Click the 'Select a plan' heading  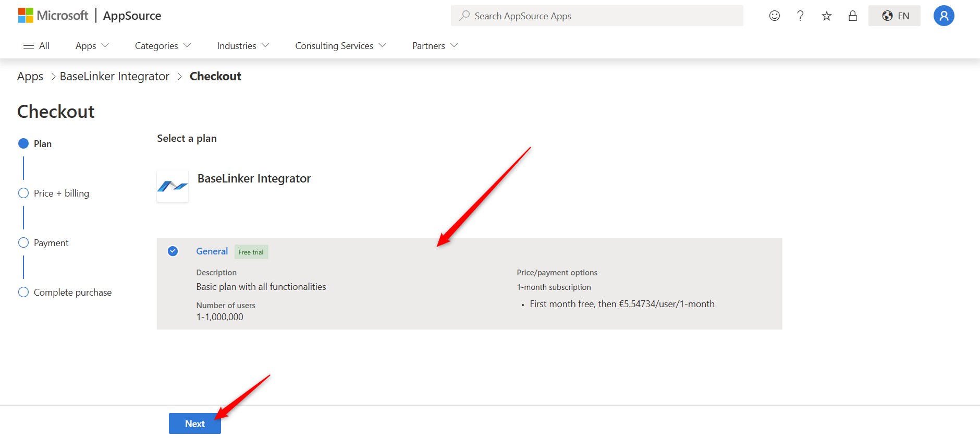(x=187, y=138)
